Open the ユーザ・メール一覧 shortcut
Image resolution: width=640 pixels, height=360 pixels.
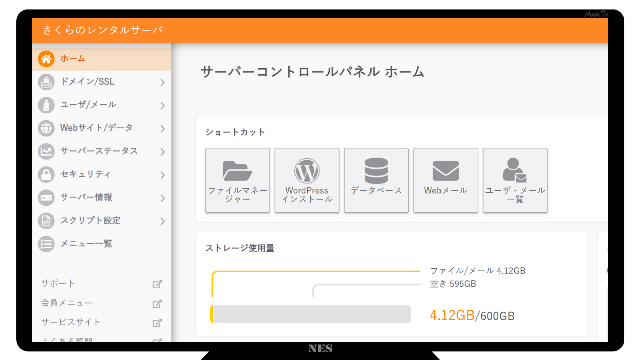pos(515,180)
